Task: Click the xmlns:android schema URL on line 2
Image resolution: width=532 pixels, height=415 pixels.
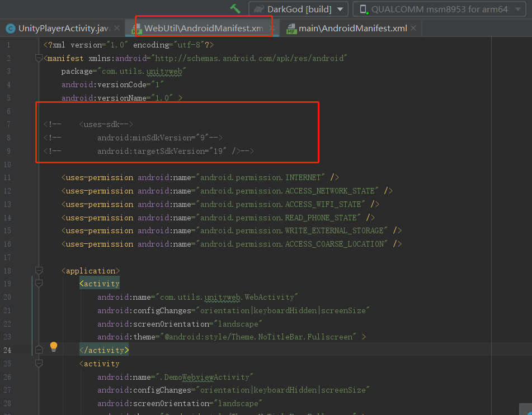Action: coord(249,58)
